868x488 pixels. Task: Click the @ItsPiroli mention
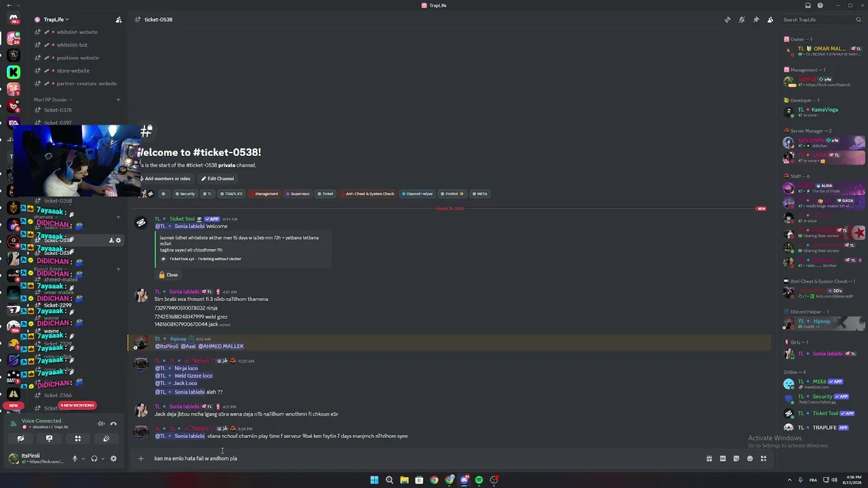coord(167,346)
